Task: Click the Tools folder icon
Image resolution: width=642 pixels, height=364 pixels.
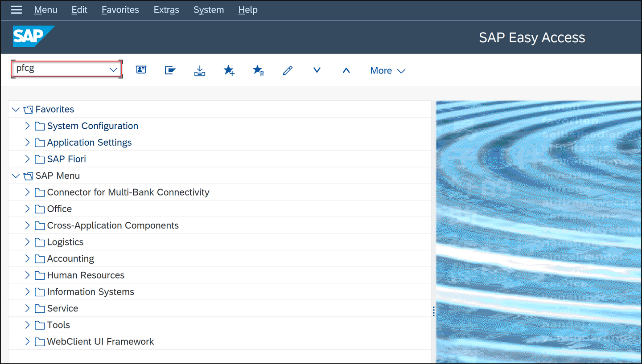Action: 40,325
